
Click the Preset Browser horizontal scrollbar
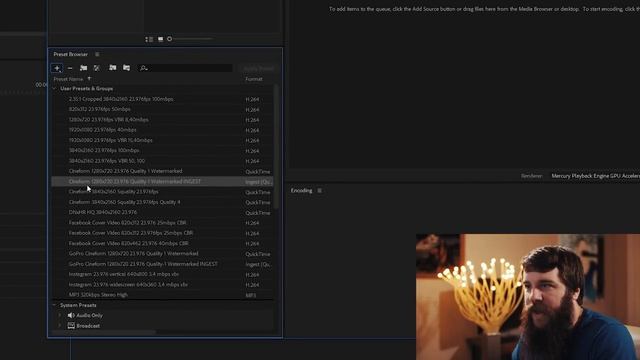point(104,332)
